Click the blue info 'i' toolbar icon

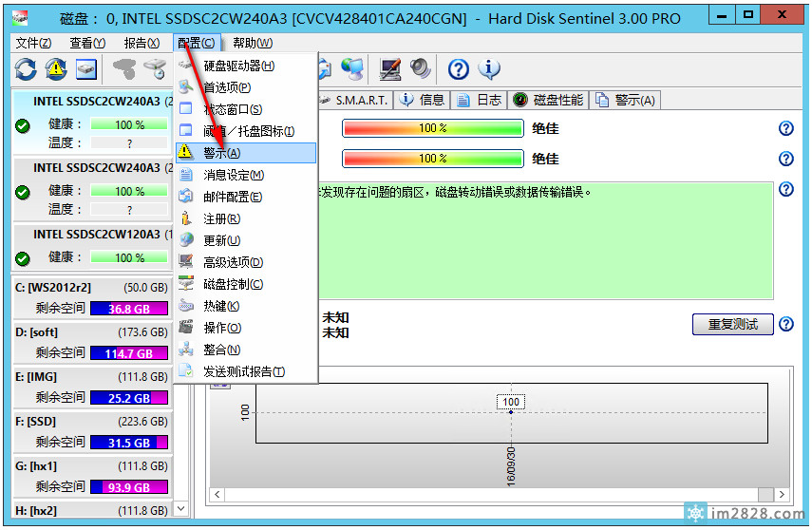[x=489, y=69]
